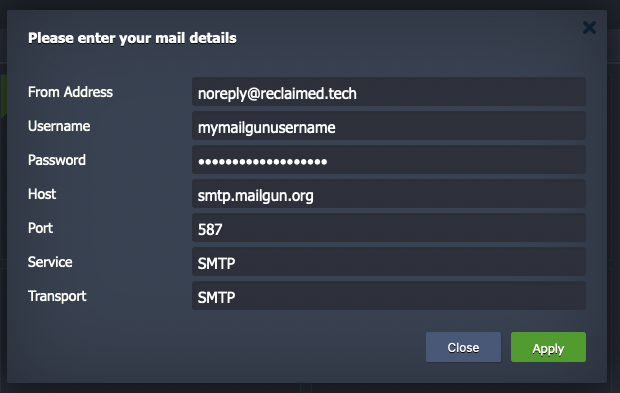
Task: Click into the Service input field
Action: click(x=389, y=262)
